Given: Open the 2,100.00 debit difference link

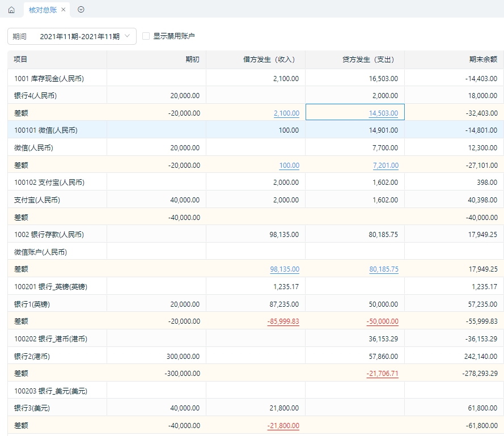Looking at the screenshot, I should [x=286, y=113].
